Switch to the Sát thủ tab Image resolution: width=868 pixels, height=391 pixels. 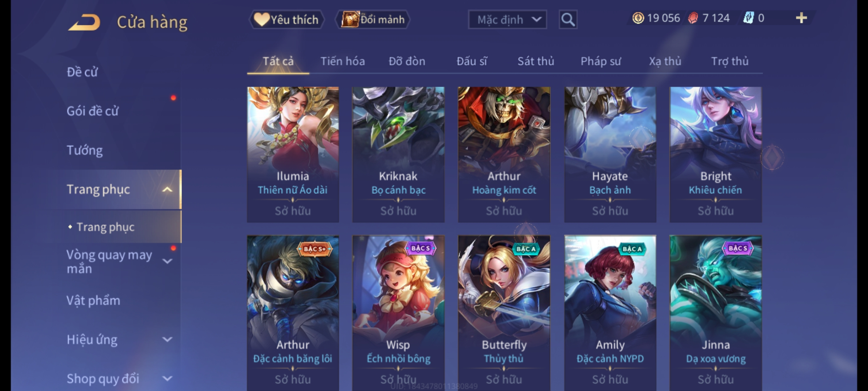click(x=536, y=61)
